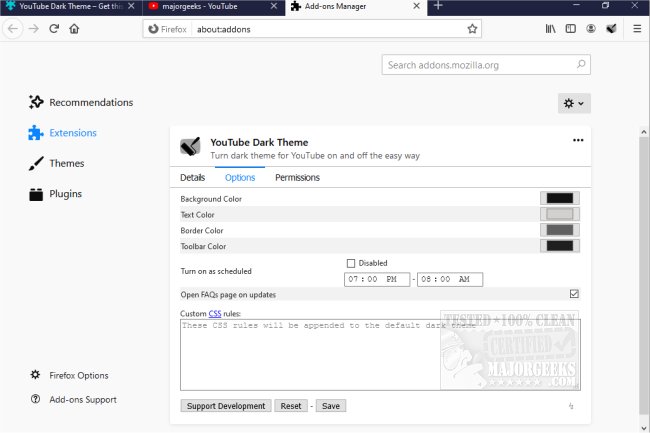Open the Firefox hamburger menu

[x=637, y=29]
